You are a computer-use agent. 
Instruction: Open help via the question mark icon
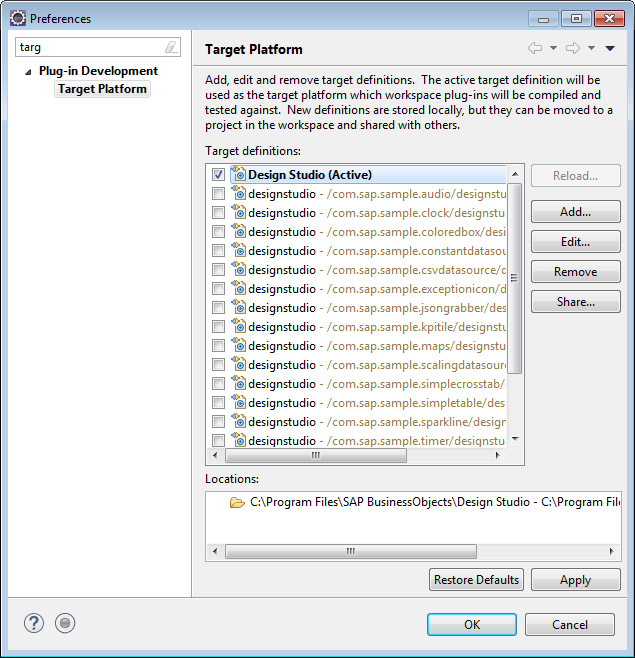tap(34, 623)
